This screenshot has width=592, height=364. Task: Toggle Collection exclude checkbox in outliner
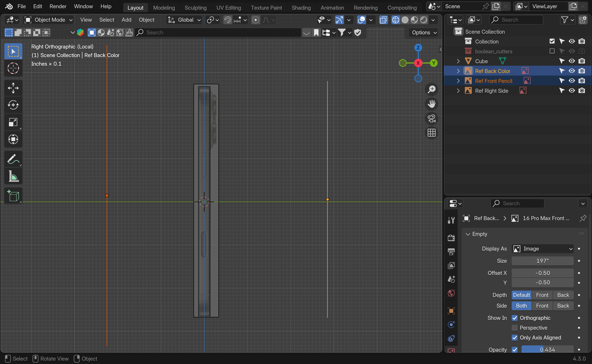point(552,42)
